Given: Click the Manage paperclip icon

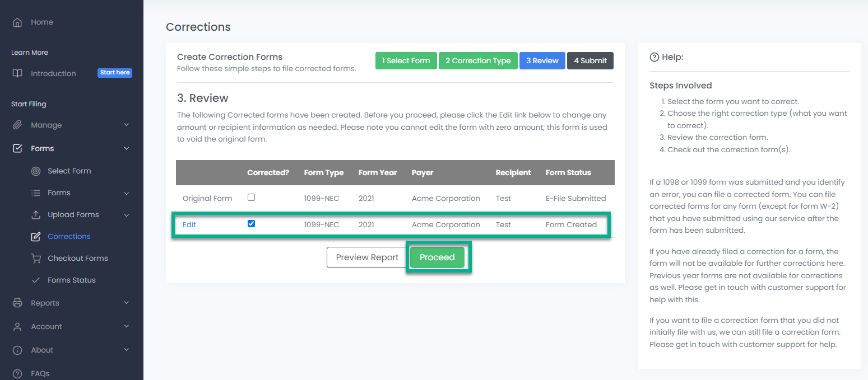Looking at the screenshot, I should click(x=17, y=125).
